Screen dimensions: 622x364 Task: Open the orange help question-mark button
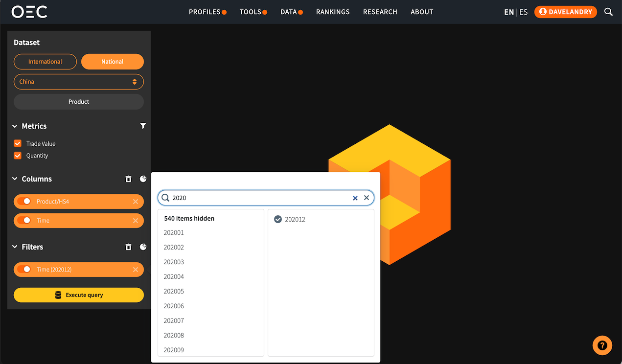coord(602,345)
